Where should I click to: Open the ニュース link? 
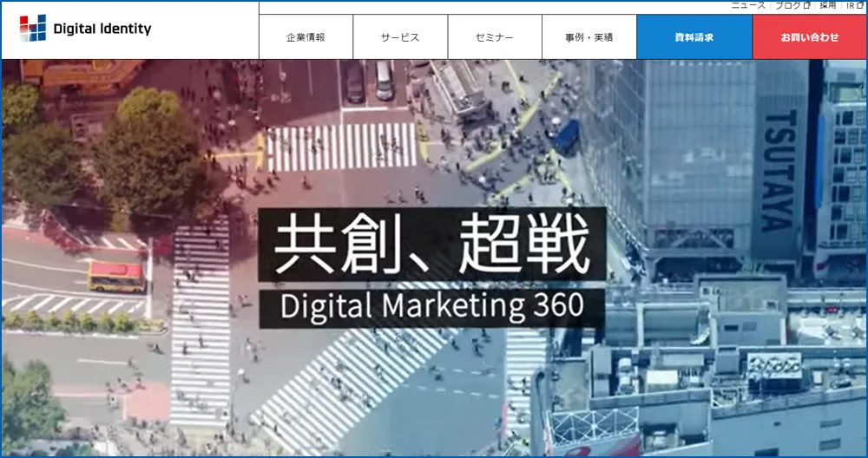point(748,5)
